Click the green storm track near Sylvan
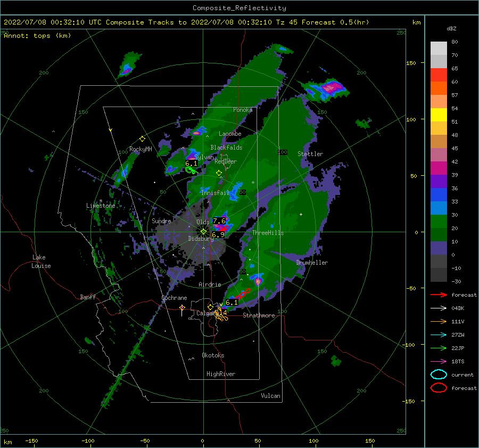 pyautogui.click(x=191, y=170)
